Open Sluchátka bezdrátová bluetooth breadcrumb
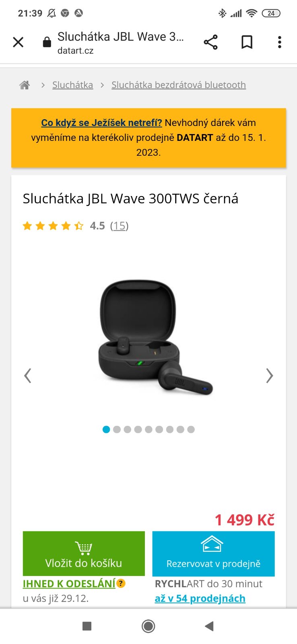Screen dimensions: 297x644 click(x=179, y=85)
